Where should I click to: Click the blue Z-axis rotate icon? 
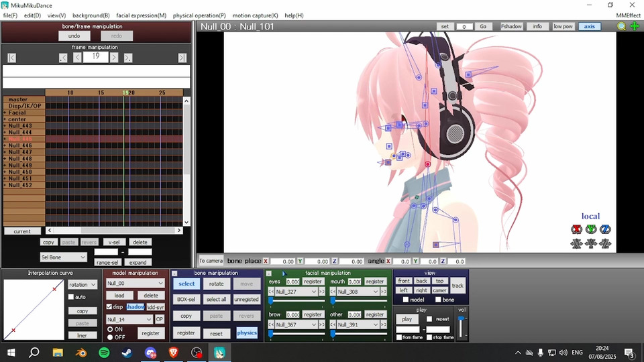[605, 229]
